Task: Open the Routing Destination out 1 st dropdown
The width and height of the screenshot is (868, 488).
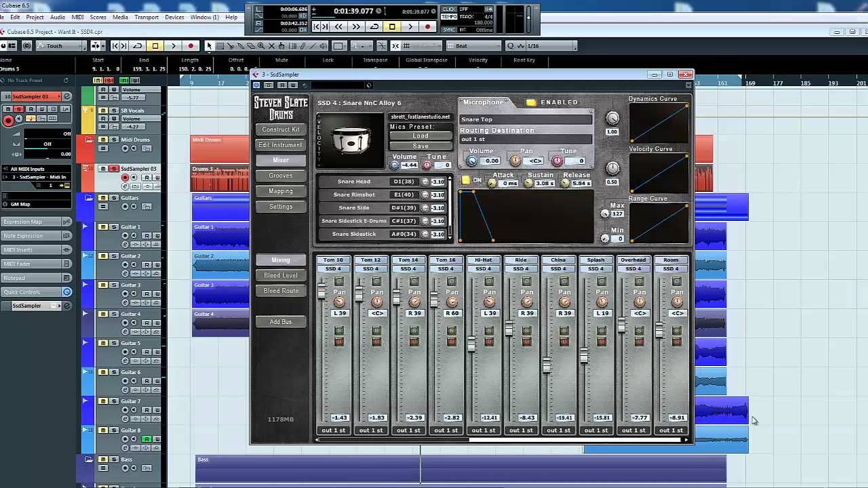Action: pyautogui.click(x=526, y=139)
